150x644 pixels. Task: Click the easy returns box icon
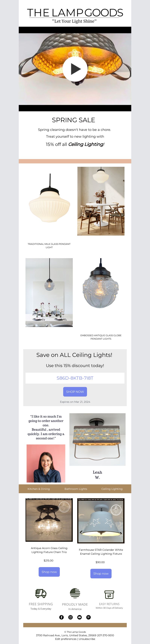109,595
